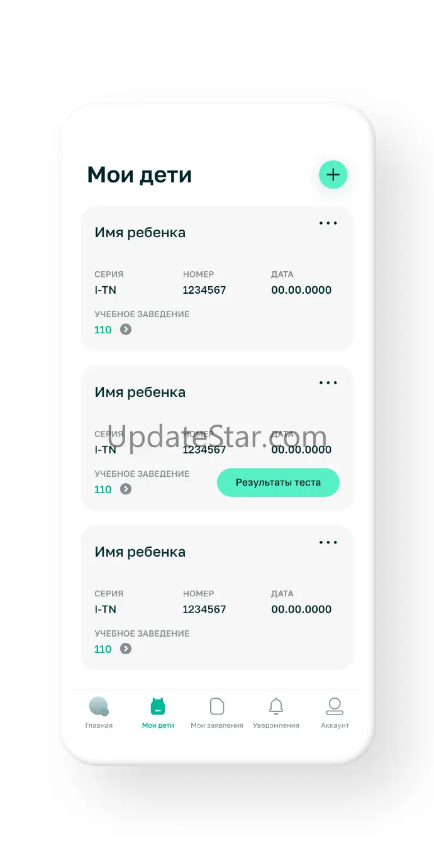The image size is (434, 868).
Task: Click number 1234567 in first card
Action: pyautogui.click(x=204, y=290)
